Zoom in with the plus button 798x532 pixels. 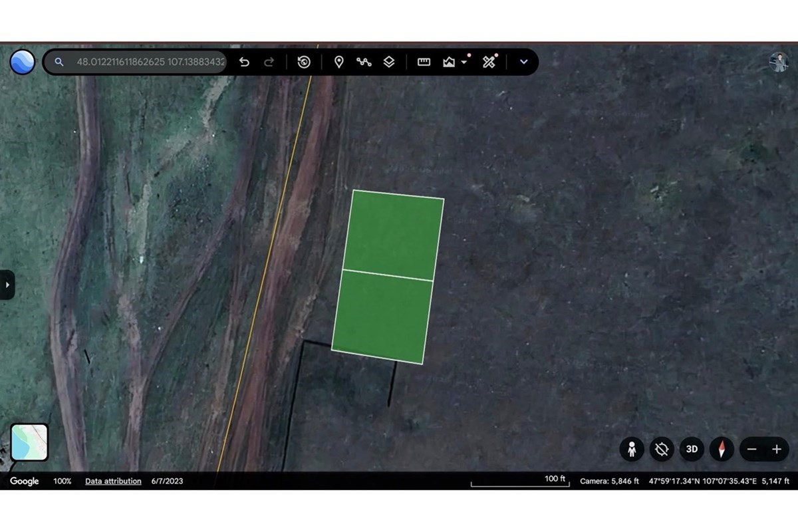click(x=776, y=450)
